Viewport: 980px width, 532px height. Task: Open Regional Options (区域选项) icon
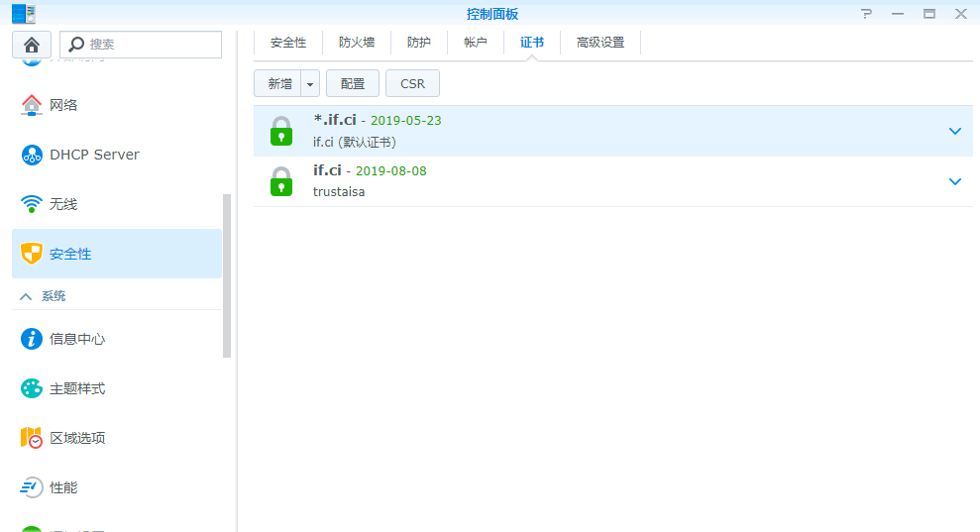tap(32, 438)
